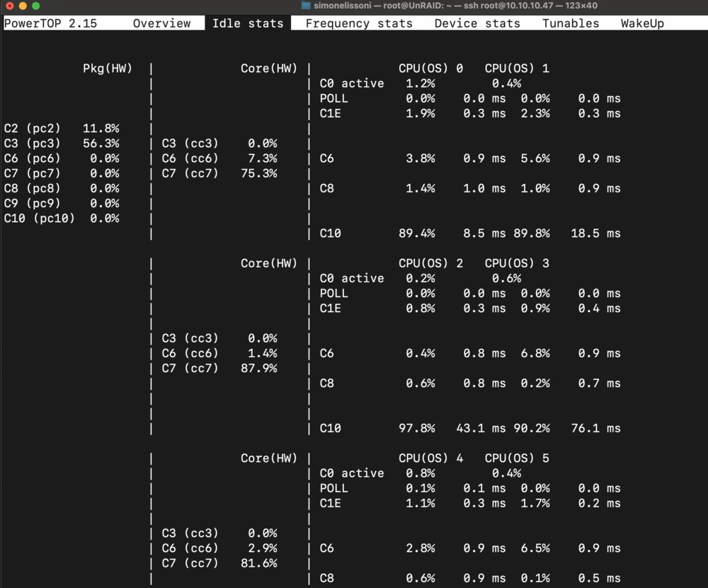Click the 'PowerTOP 2.15' header label
708x588 pixels.
50,23
